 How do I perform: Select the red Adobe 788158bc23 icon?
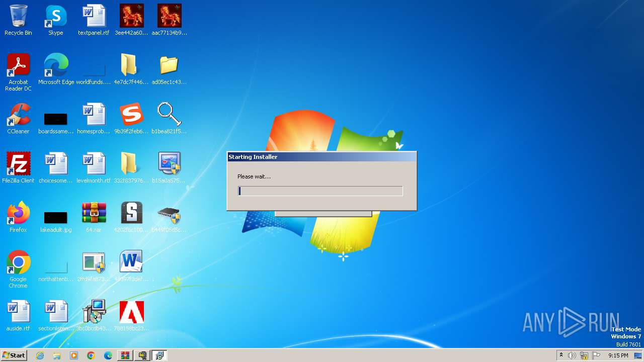point(131,316)
